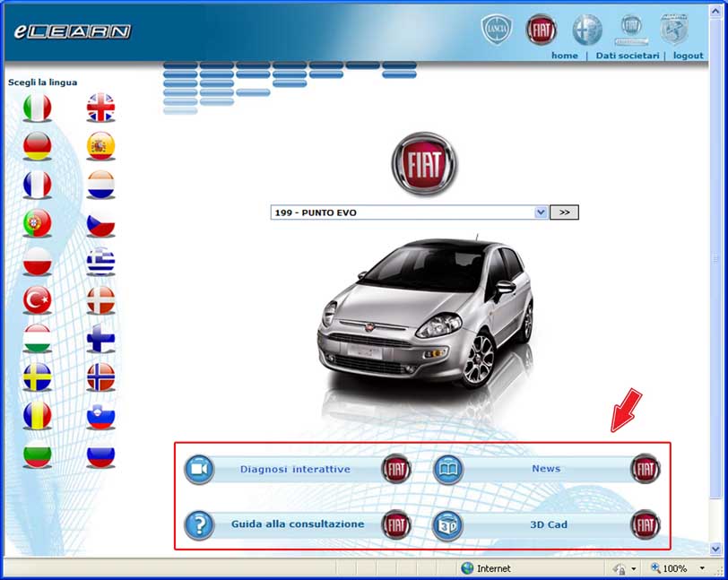Open the 199 - PUNTO EVO model dropdown
The width and height of the screenshot is (728, 580).
click(540, 212)
